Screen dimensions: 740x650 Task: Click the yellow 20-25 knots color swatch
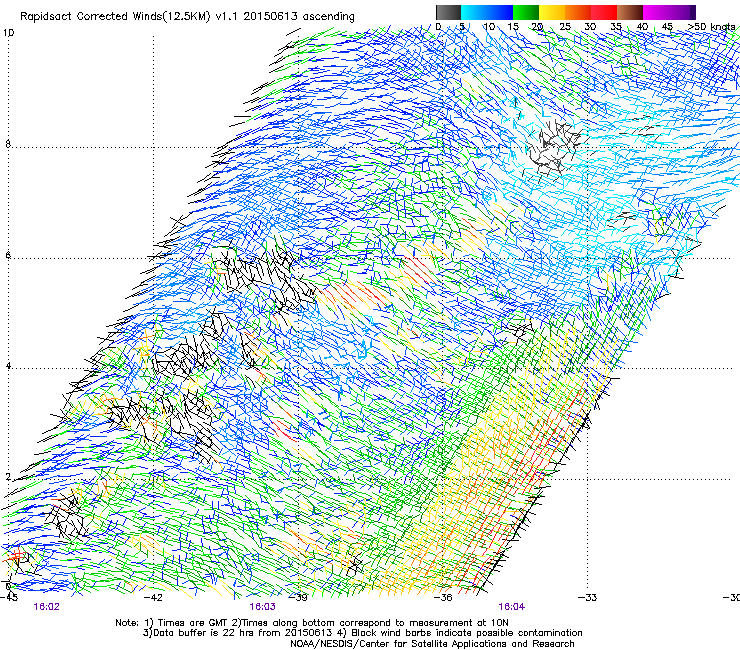552,12
